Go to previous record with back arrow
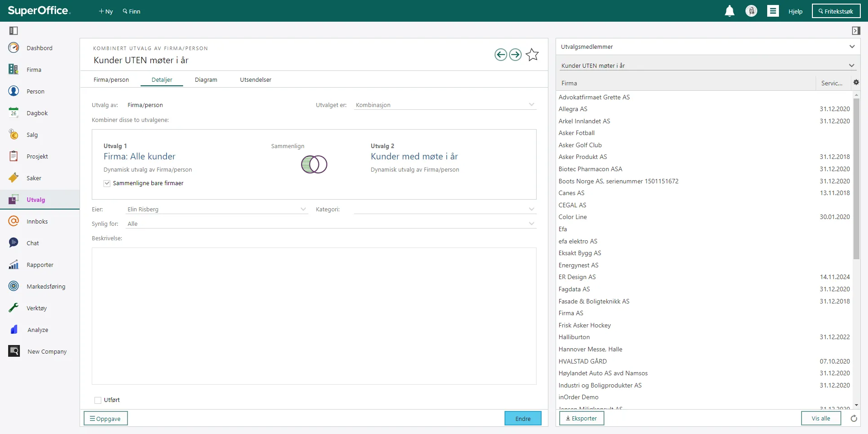The width and height of the screenshot is (868, 434). coord(500,55)
